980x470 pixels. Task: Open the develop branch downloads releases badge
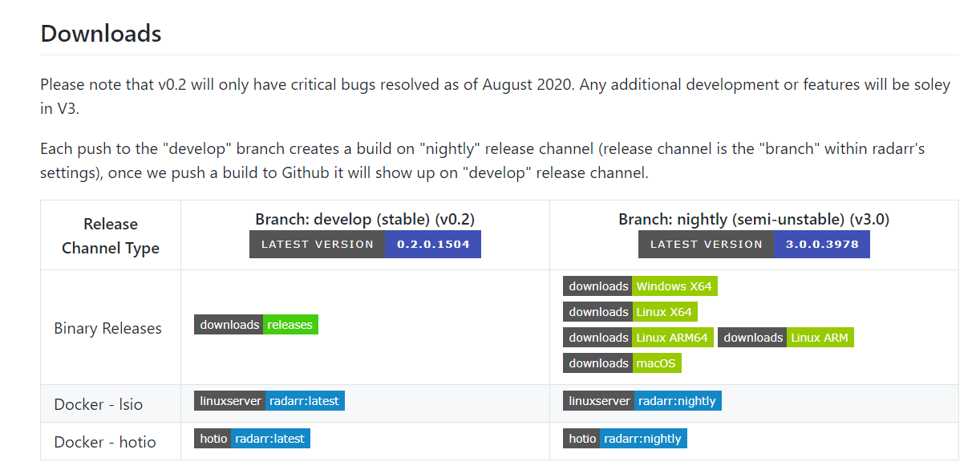pyautogui.click(x=256, y=324)
